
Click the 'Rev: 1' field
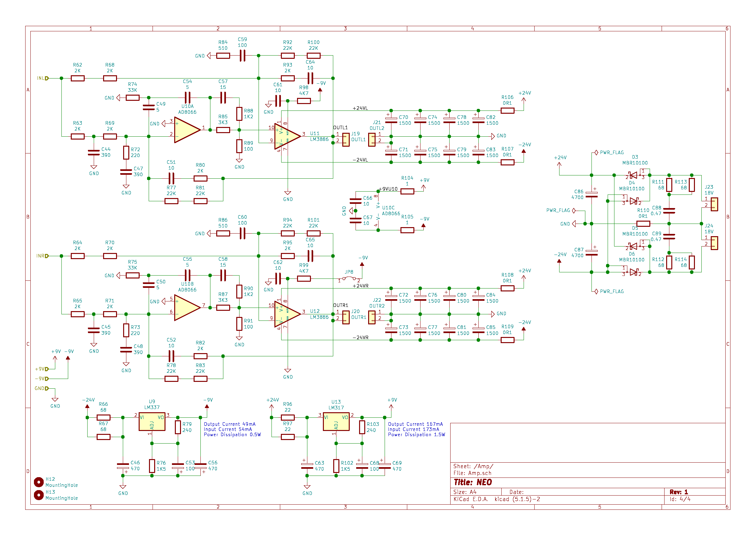pos(678,492)
